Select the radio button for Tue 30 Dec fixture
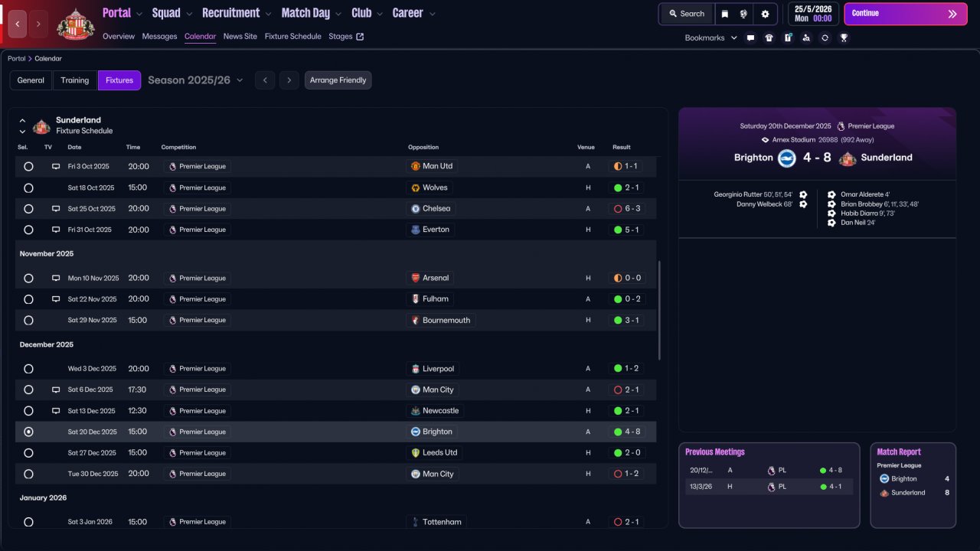The height and width of the screenshot is (551, 980). [28, 474]
